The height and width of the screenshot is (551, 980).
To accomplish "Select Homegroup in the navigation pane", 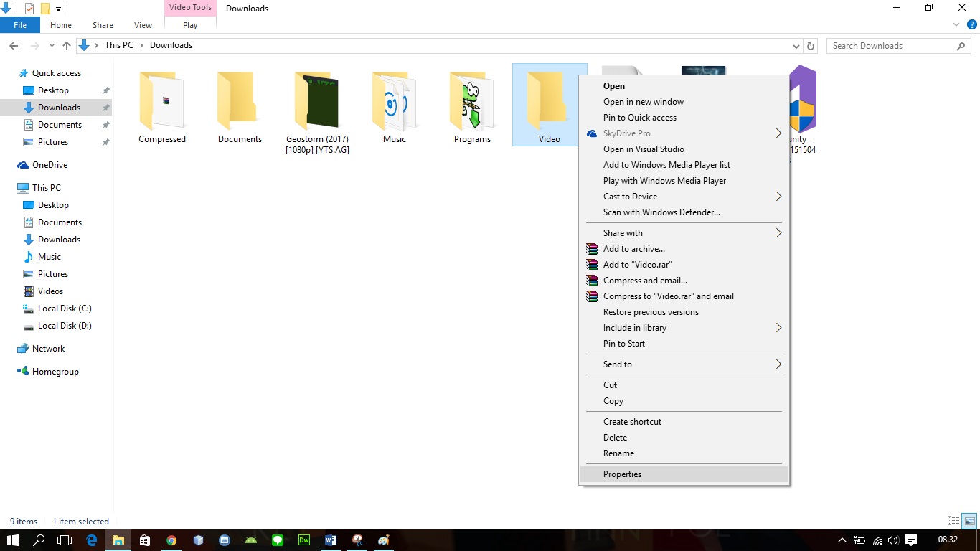I will 55,372.
